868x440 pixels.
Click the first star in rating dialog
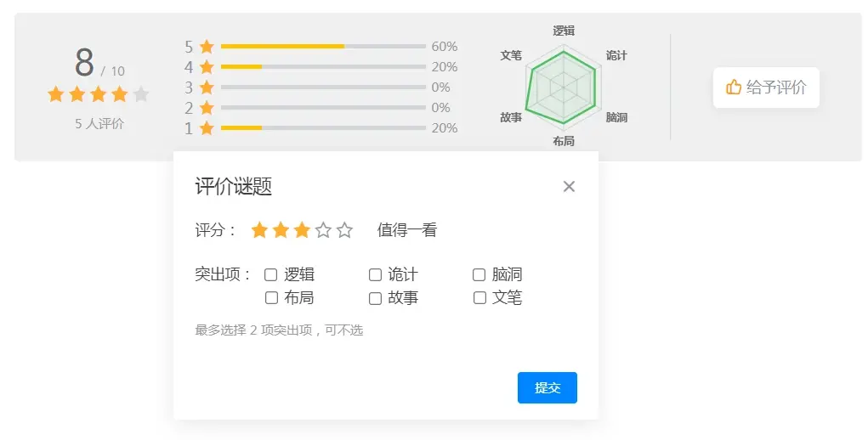coord(259,230)
